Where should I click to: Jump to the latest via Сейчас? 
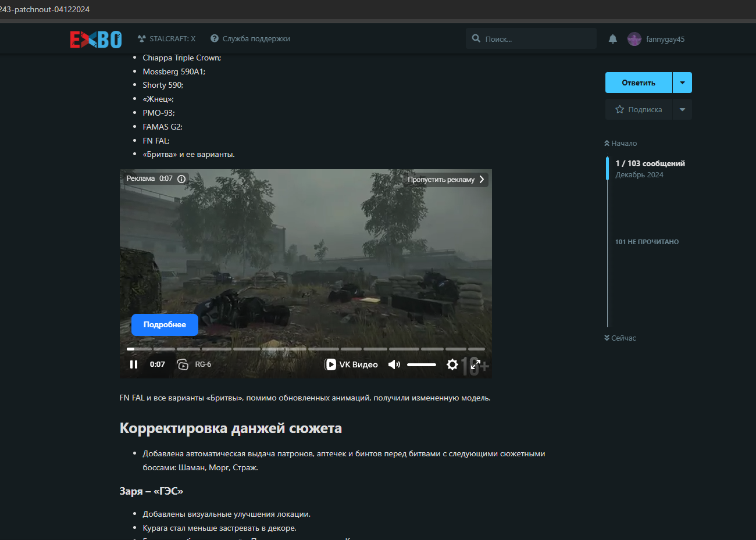point(620,338)
